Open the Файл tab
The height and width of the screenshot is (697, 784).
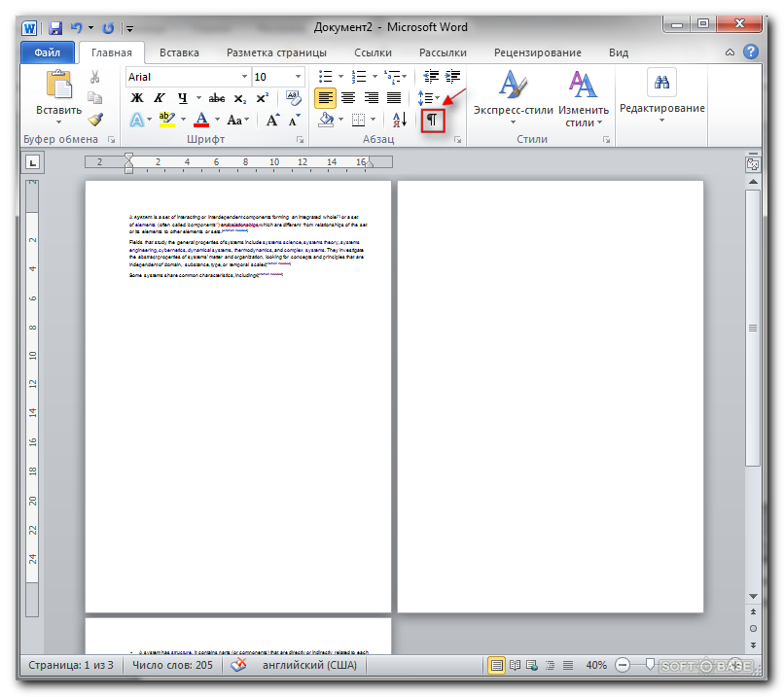point(48,52)
